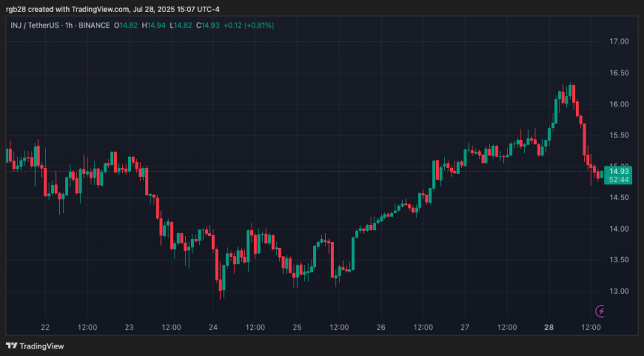Click the 16.50 price axis label
The image size is (644, 356).
[619, 73]
